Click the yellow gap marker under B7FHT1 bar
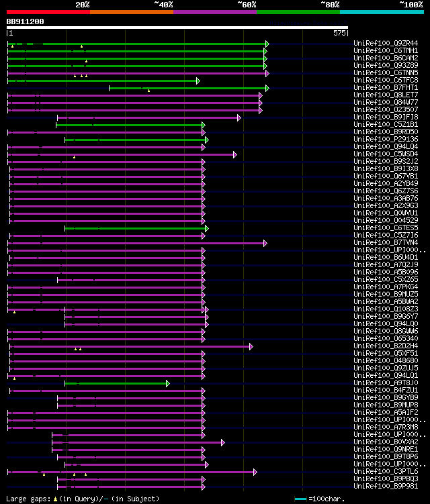The image size is (430, 504). (148, 91)
